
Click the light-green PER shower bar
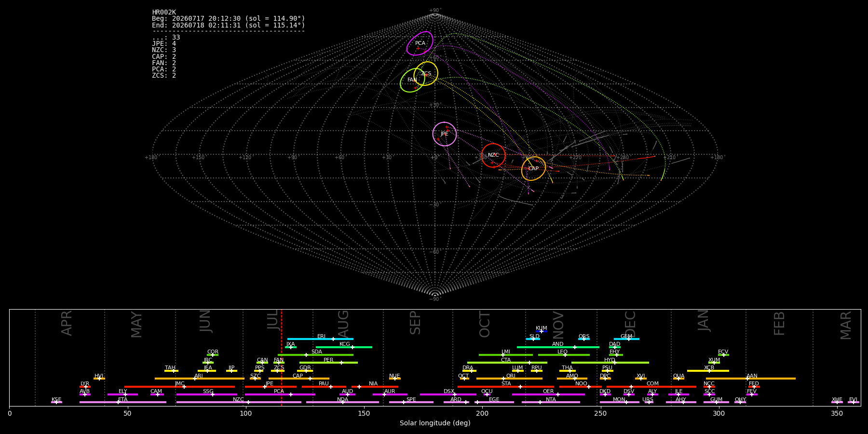328,363
